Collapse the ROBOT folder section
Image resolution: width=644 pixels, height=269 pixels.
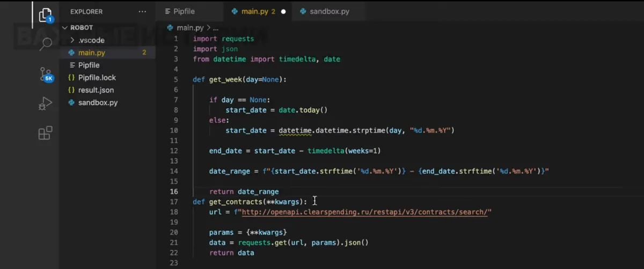65,27
